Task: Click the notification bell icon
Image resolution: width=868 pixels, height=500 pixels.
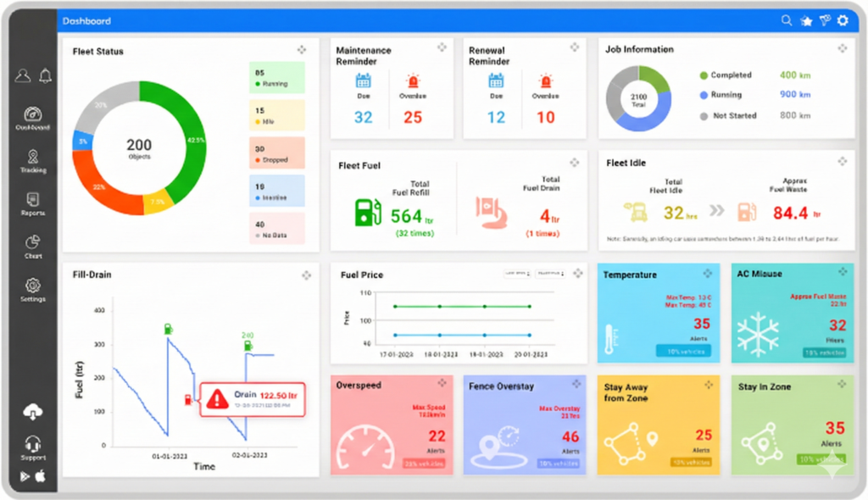Action: [44, 76]
